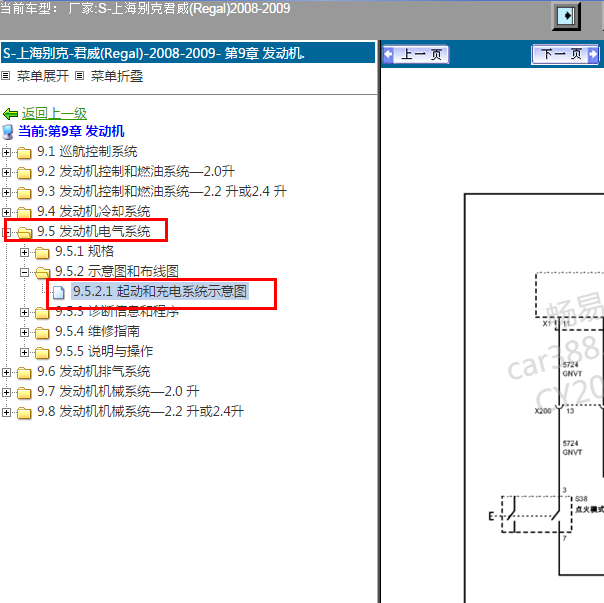Select 9.5.1 规格 tree item

click(x=85, y=252)
